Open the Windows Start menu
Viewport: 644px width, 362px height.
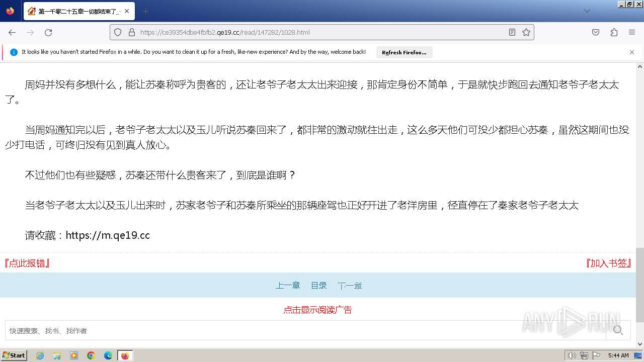pyautogui.click(x=14, y=355)
